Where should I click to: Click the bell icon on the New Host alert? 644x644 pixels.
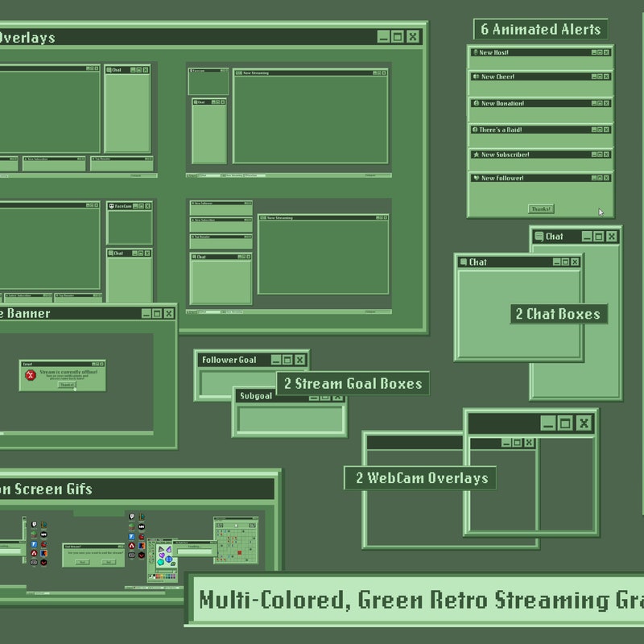(x=476, y=52)
